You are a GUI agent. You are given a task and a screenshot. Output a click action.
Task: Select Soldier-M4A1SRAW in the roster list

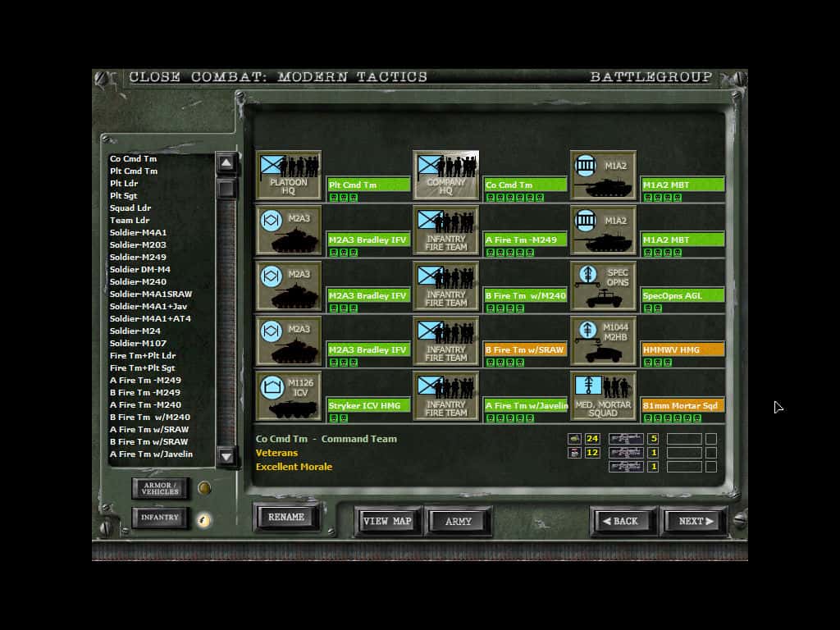click(151, 294)
